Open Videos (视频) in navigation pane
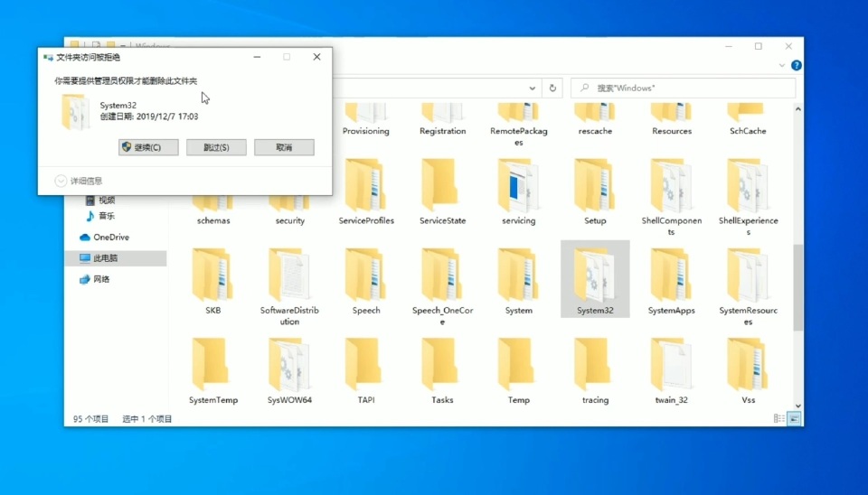868x495 pixels. 99,201
